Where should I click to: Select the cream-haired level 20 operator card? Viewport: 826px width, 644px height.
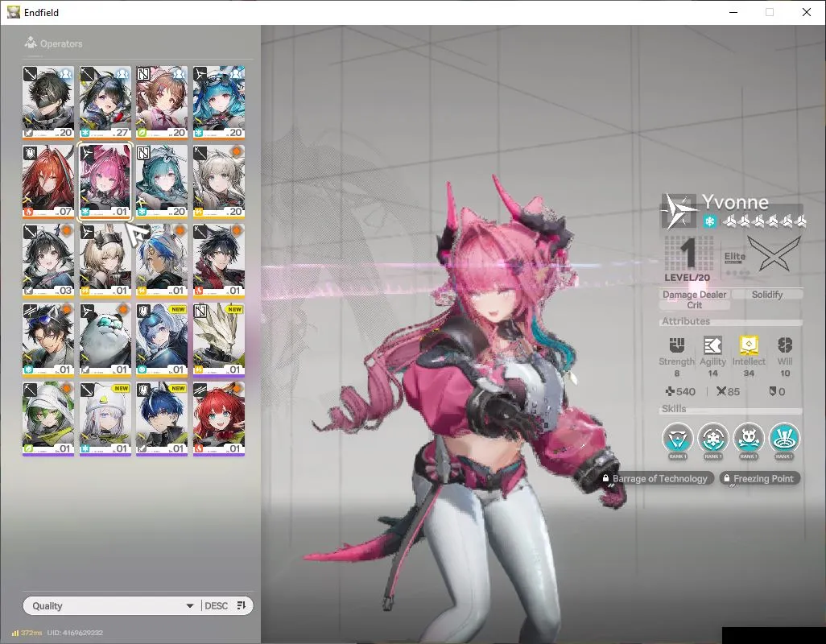click(219, 181)
